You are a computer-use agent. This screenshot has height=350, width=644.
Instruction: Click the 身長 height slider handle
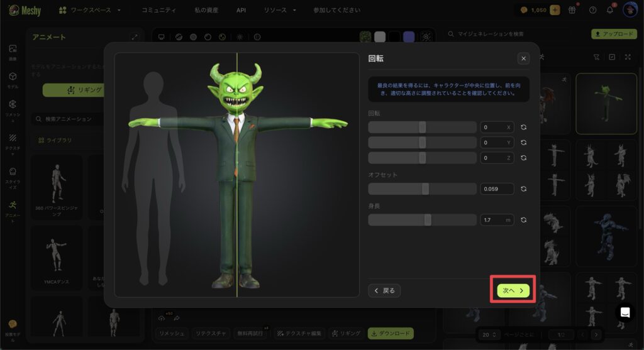pos(428,220)
